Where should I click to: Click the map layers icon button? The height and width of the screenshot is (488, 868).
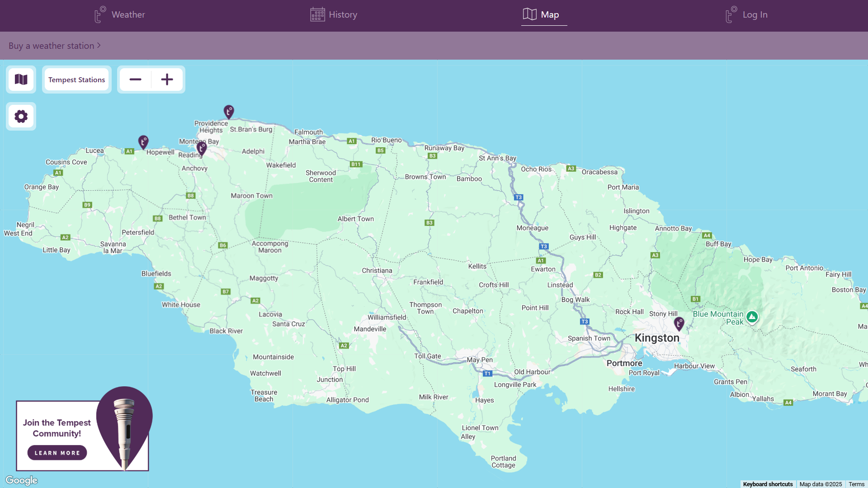21,80
